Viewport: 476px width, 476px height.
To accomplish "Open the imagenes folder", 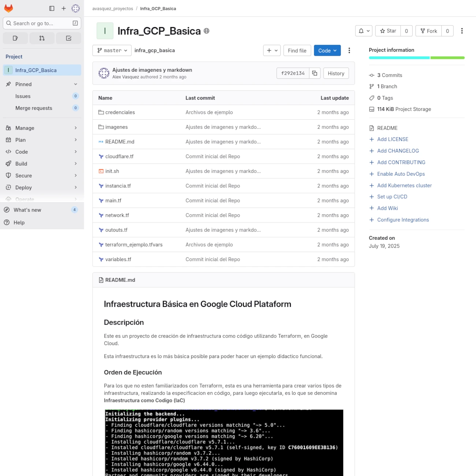I will pos(116,127).
